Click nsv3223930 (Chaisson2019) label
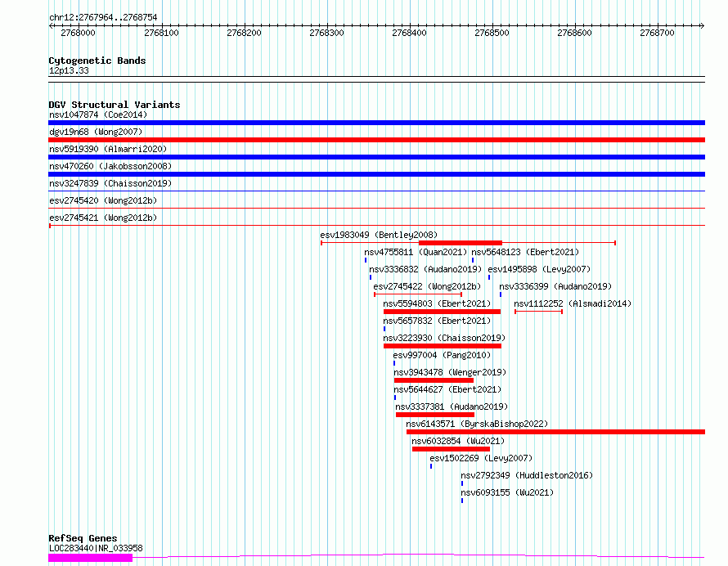This screenshot has width=728, height=566. click(x=444, y=338)
